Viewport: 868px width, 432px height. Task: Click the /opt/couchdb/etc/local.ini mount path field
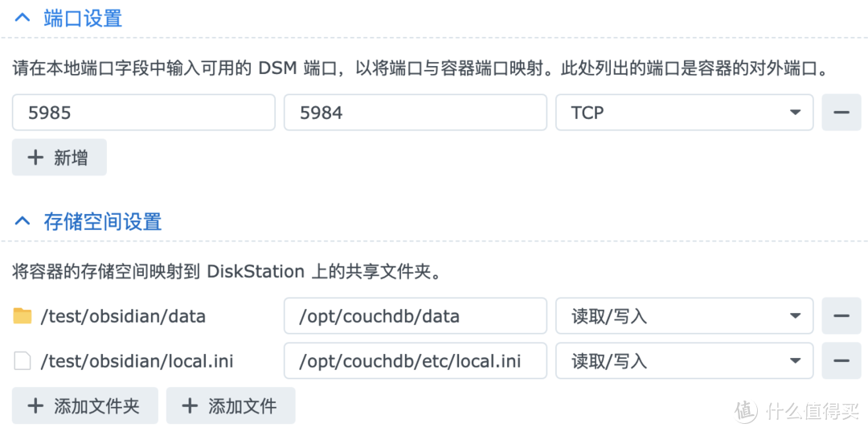tap(416, 360)
